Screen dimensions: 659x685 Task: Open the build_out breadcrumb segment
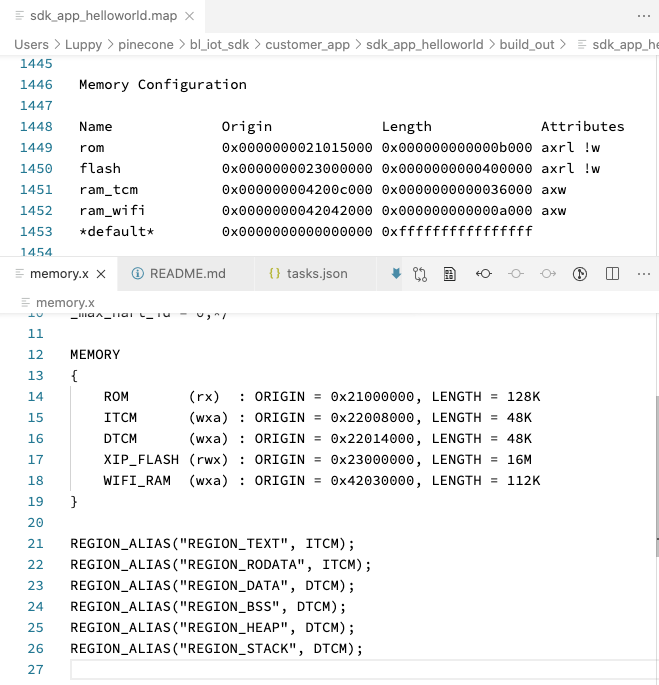pos(528,45)
